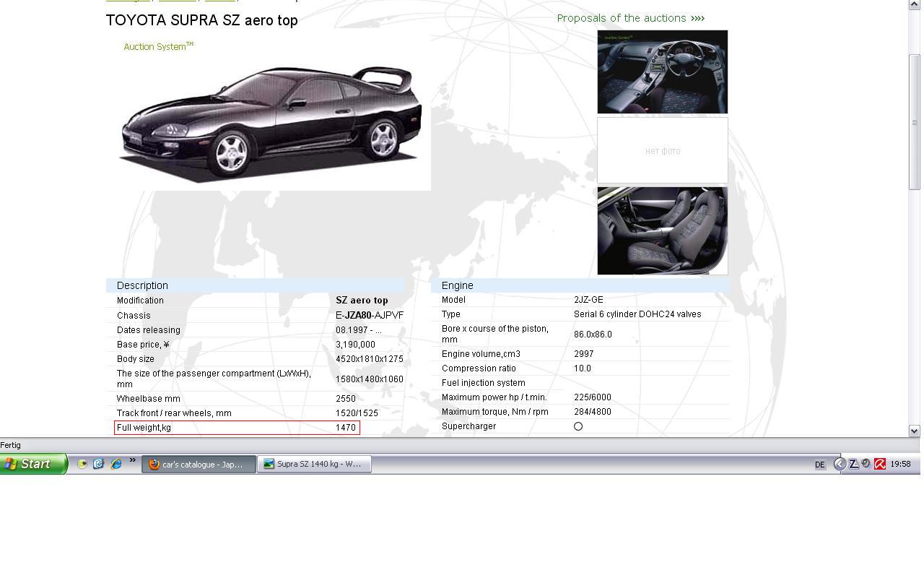Select engine volume value 2997
The image size is (924, 578).
[x=583, y=354]
